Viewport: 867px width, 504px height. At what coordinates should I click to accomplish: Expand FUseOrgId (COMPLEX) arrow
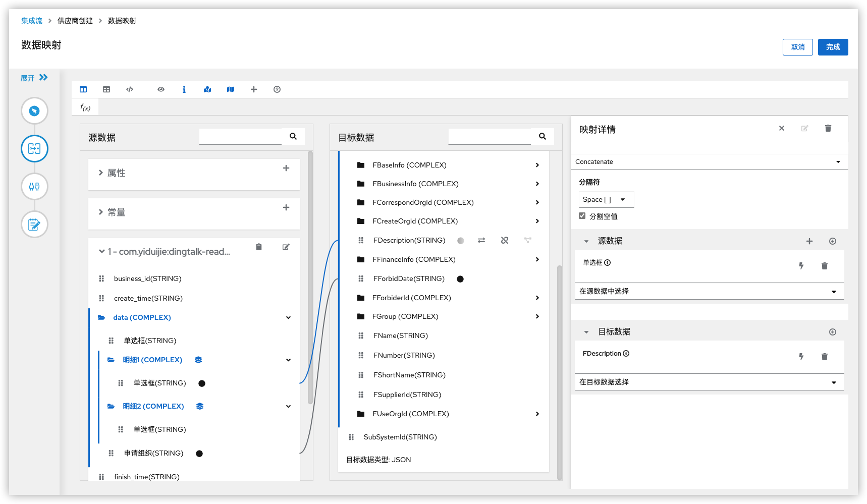[537, 414]
